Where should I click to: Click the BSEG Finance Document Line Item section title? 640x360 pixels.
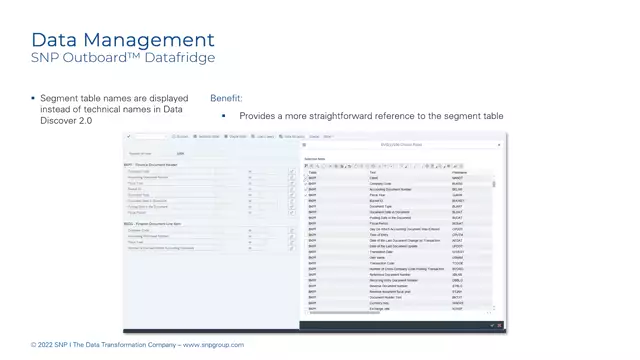pos(152,224)
